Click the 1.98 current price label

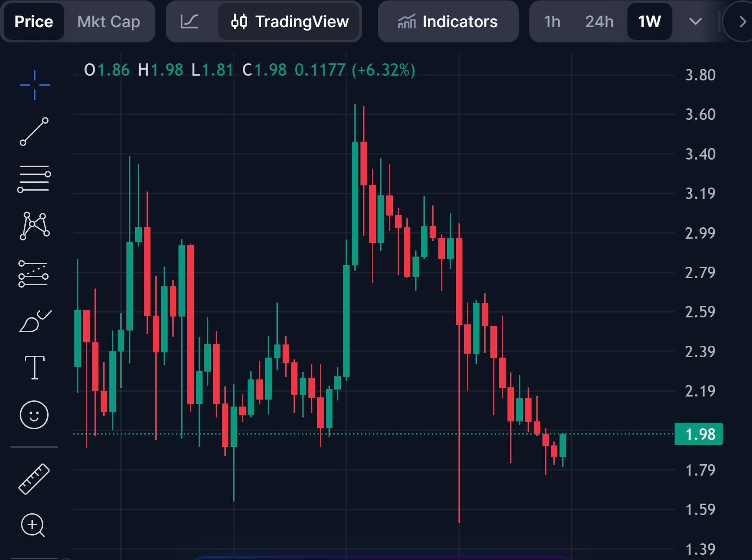[x=699, y=434]
